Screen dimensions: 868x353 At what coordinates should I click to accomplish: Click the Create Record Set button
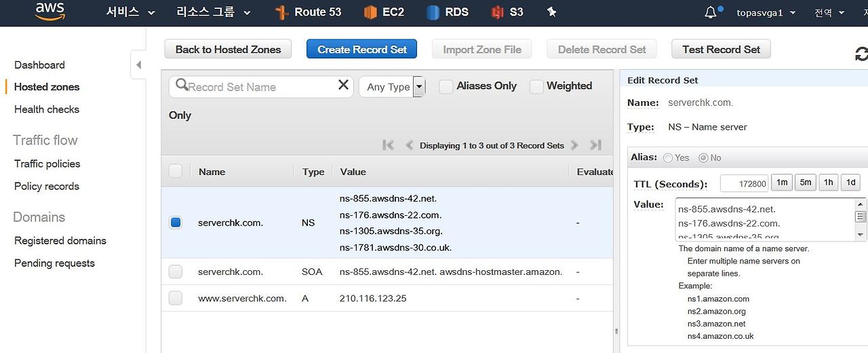click(361, 49)
